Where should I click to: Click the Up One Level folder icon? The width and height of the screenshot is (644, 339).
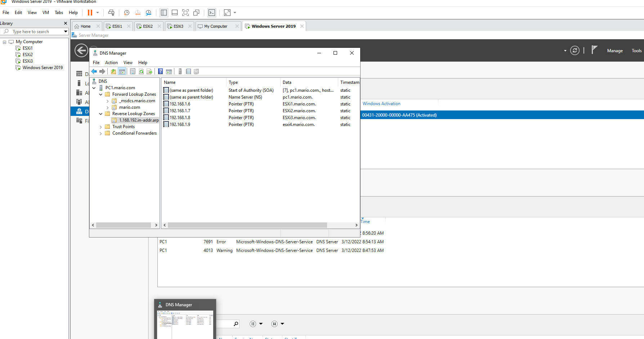tap(113, 71)
